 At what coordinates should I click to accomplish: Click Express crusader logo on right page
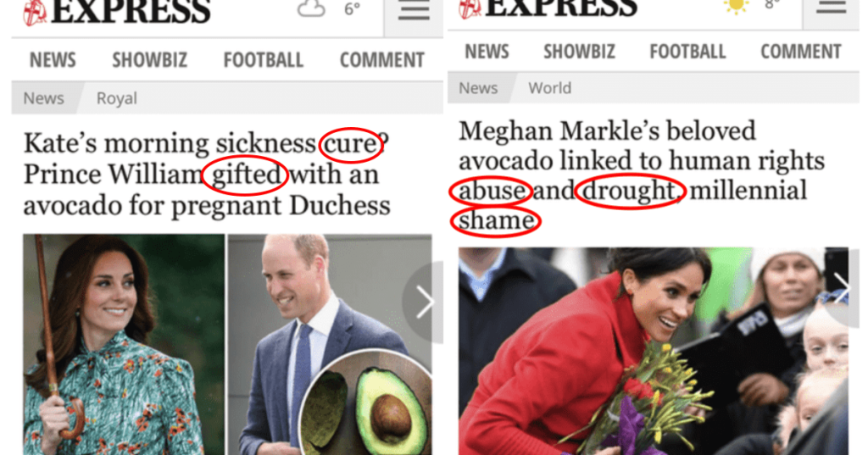click(x=470, y=8)
